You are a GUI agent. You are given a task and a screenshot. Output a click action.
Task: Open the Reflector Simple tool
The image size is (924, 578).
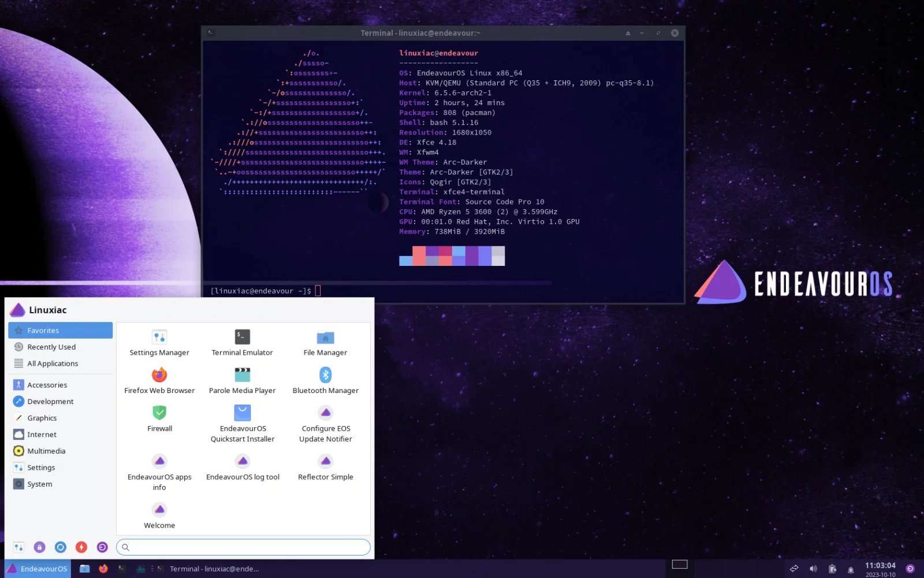325,468
